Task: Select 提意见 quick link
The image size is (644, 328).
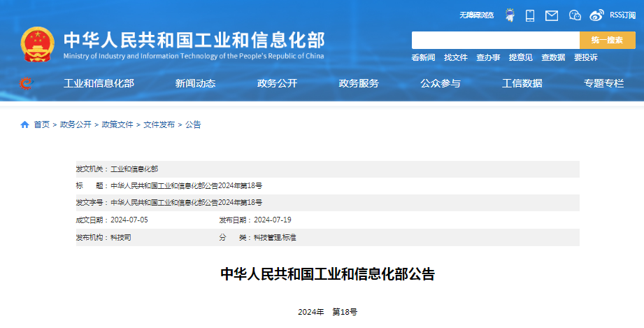Action: click(520, 57)
